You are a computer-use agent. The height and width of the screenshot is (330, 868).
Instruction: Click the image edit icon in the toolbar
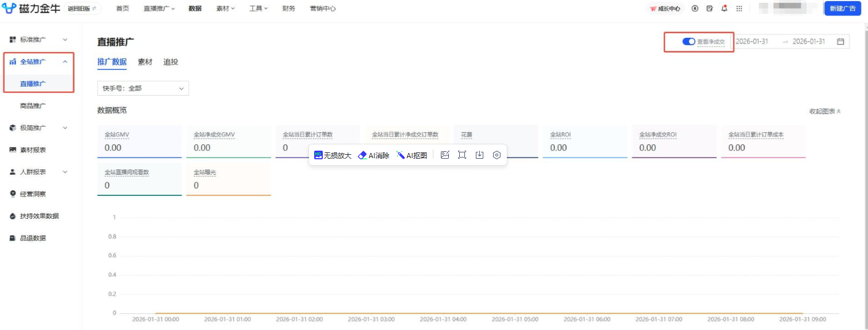point(445,155)
